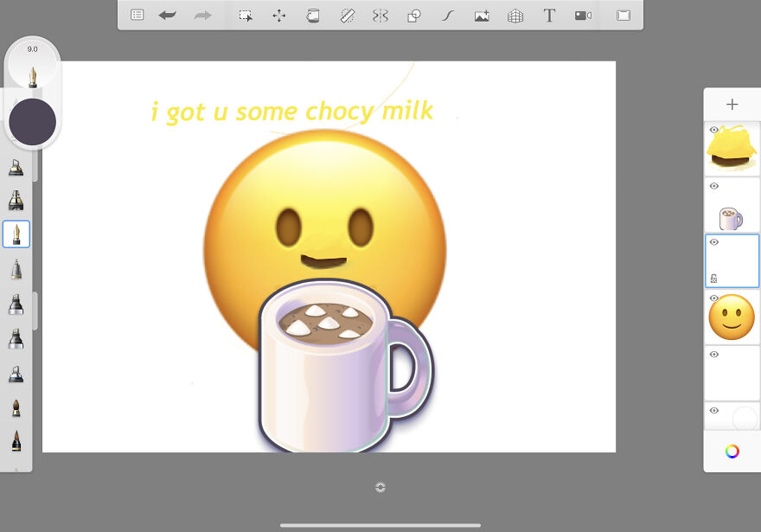This screenshot has height=532, width=761.
Task: Open the color wheel editor in layers panel
Action: pyautogui.click(x=732, y=452)
